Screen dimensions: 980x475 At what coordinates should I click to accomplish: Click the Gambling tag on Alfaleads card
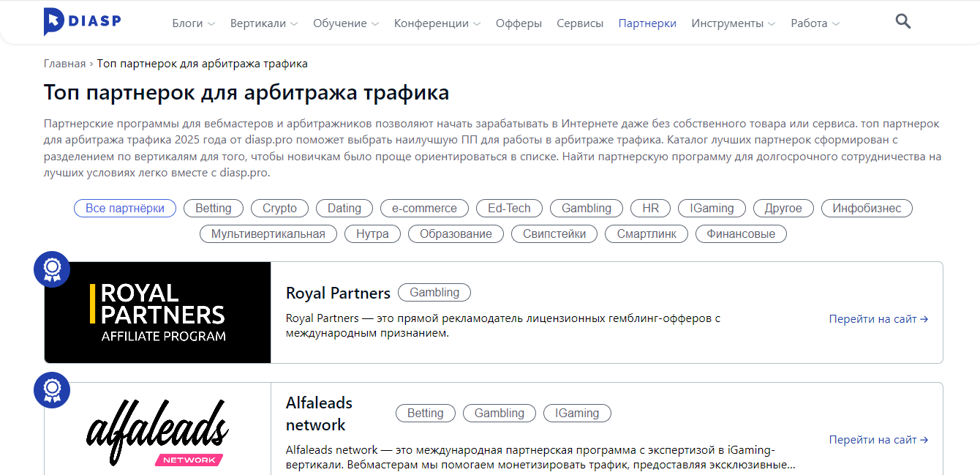click(500, 414)
